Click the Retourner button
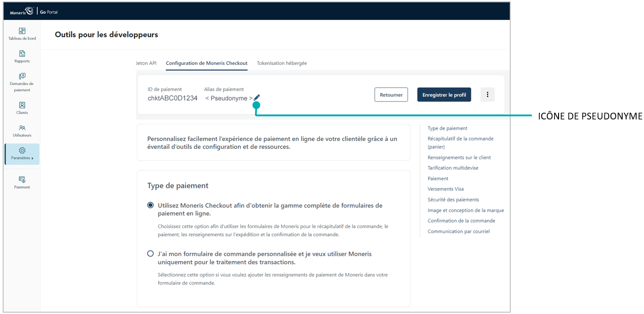 pyautogui.click(x=391, y=95)
